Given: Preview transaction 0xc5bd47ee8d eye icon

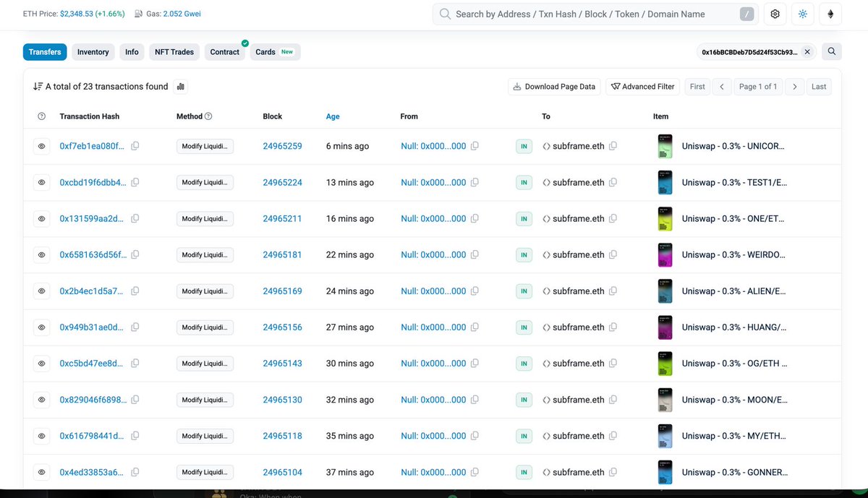Looking at the screenshot, I should tap(42, 364).
